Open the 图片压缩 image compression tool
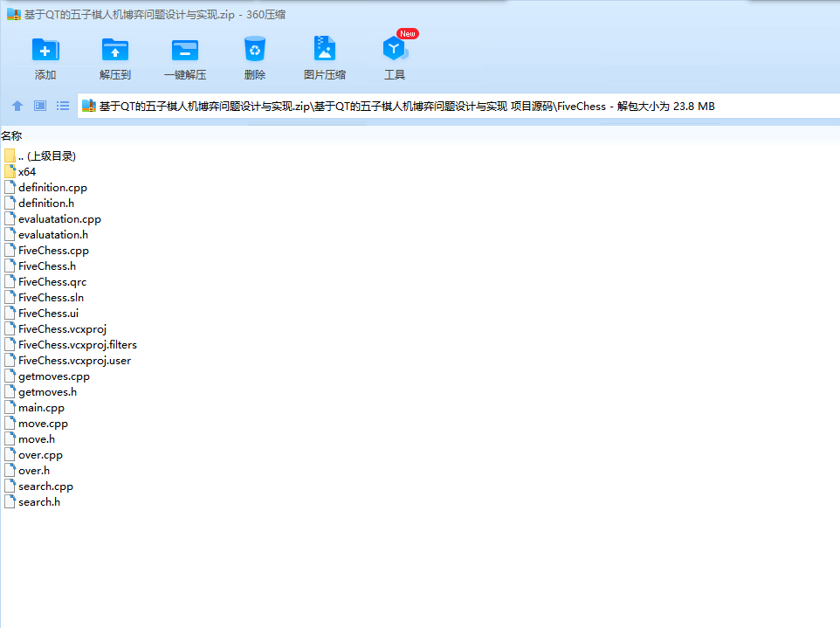Image resolution: width=840 pixels, height=628 pixels. coord(325,50)
